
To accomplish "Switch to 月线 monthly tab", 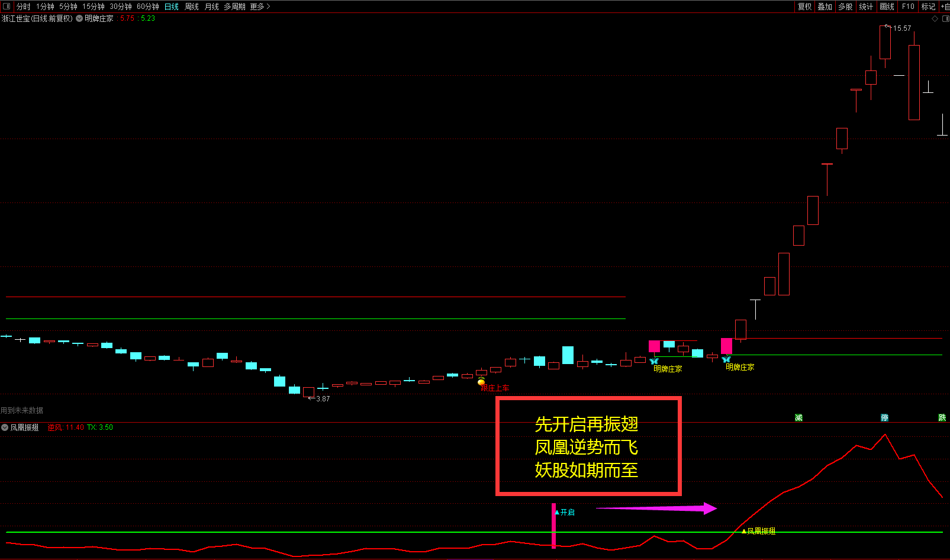I will 212,7.
